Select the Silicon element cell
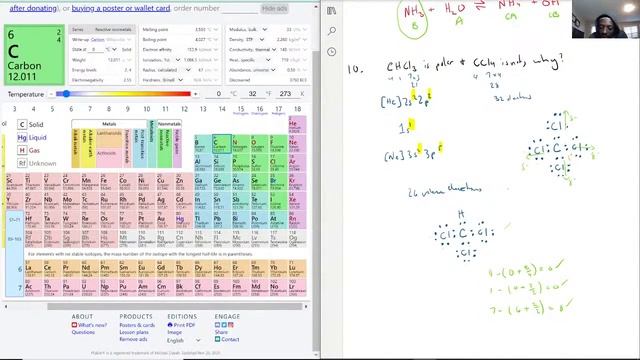Screen dimensions: 640x360 pyautogui.click(x=222, y=163)
